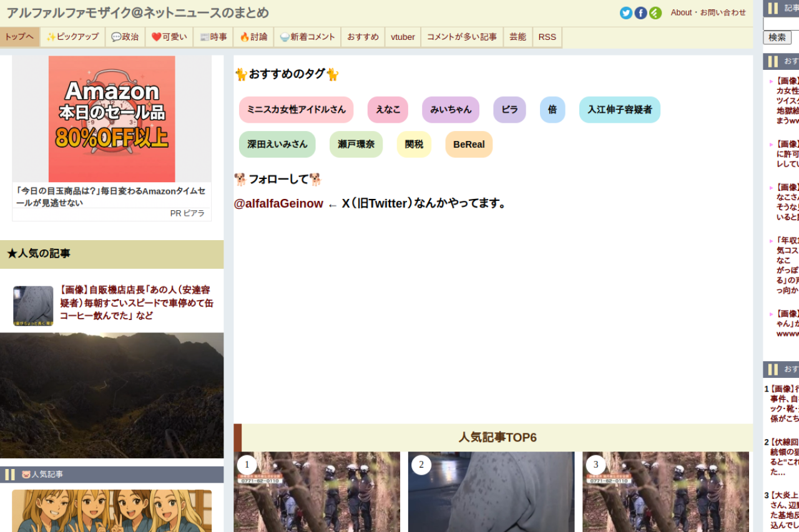Open the RSS navigation item
This screenshot has height=532, width=799.
[547, 37]
